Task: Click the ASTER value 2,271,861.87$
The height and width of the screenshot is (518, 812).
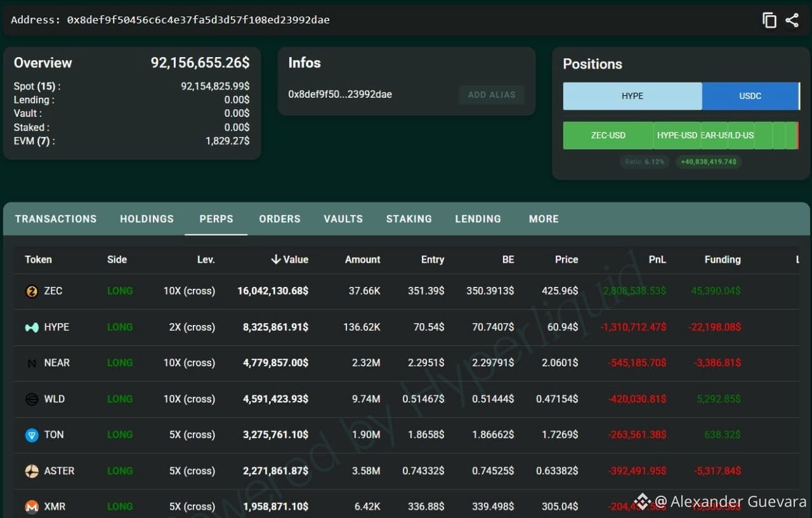Action: point(275,470)
